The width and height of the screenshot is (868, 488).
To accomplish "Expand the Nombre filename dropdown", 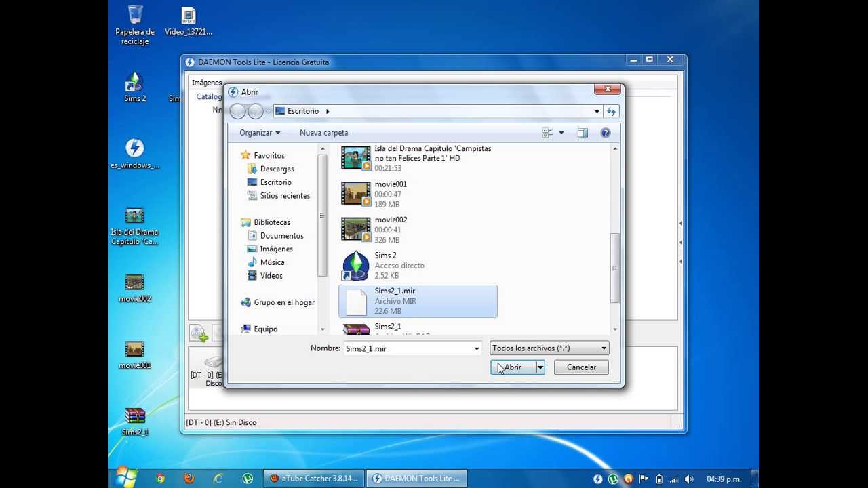I will (477, 348).
